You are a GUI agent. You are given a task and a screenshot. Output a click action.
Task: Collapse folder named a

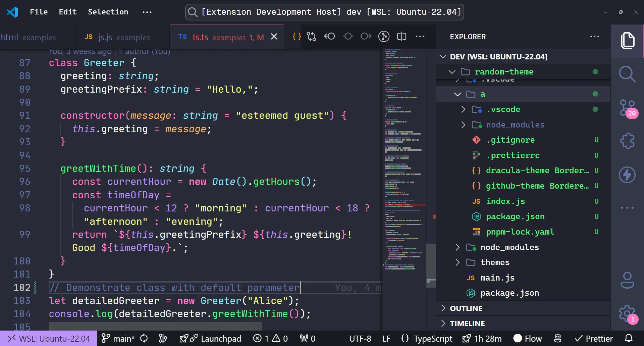(x=523, y=94)
